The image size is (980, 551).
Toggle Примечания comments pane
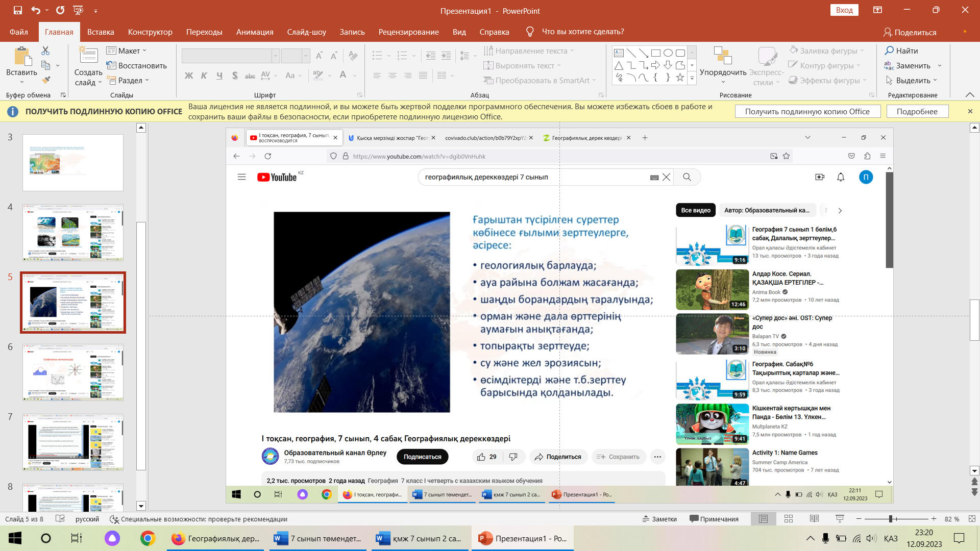[714, 519]
